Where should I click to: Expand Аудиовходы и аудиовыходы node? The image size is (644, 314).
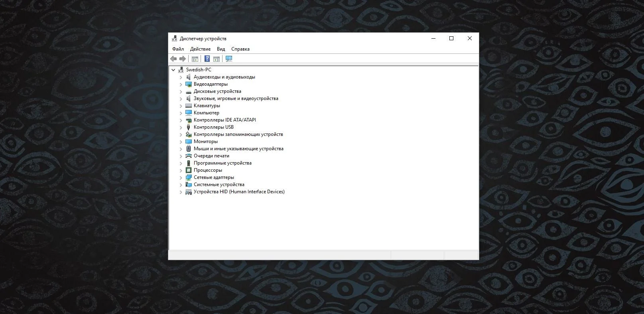[181, 77]
